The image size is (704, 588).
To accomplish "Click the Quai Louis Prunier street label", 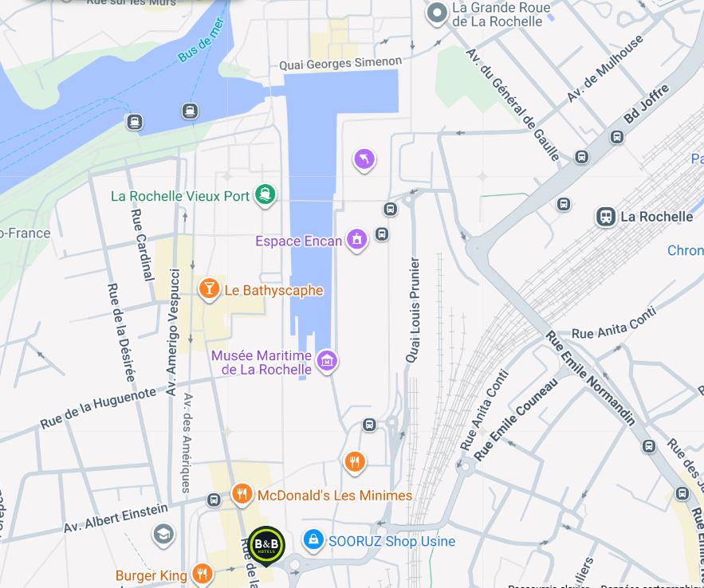I will [414, 310].
